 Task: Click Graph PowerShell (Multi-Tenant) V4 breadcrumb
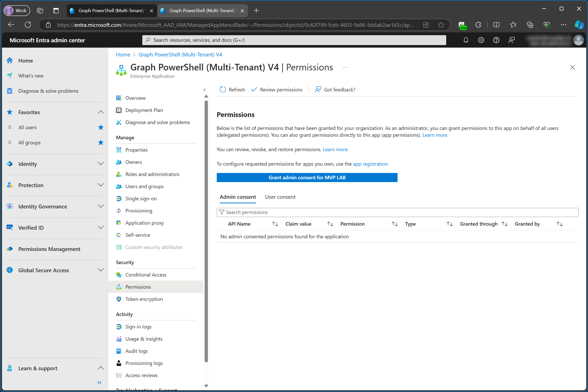[180, 55]
